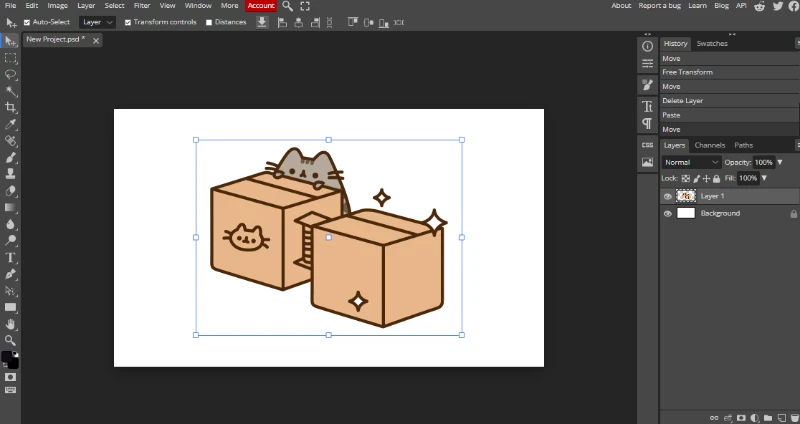Toggle lock position icon in Layers
800x424 pixels.
[706, 179]
